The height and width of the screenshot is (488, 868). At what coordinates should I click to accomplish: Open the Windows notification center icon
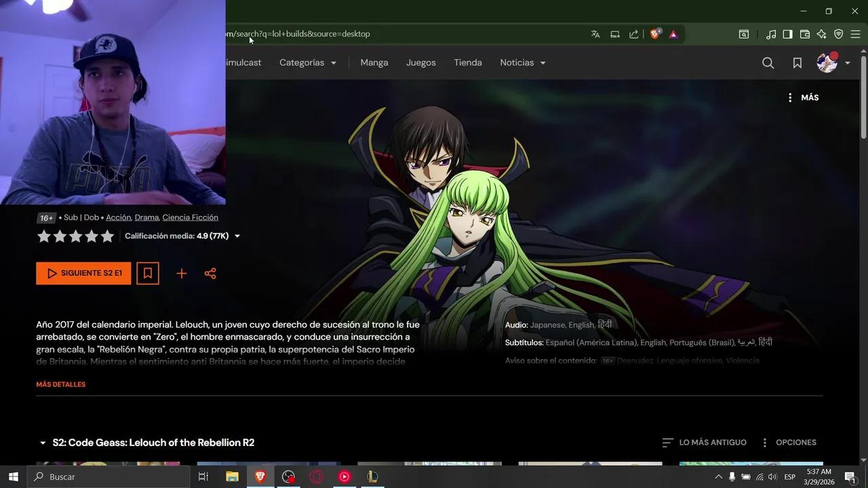pos(850,476)
